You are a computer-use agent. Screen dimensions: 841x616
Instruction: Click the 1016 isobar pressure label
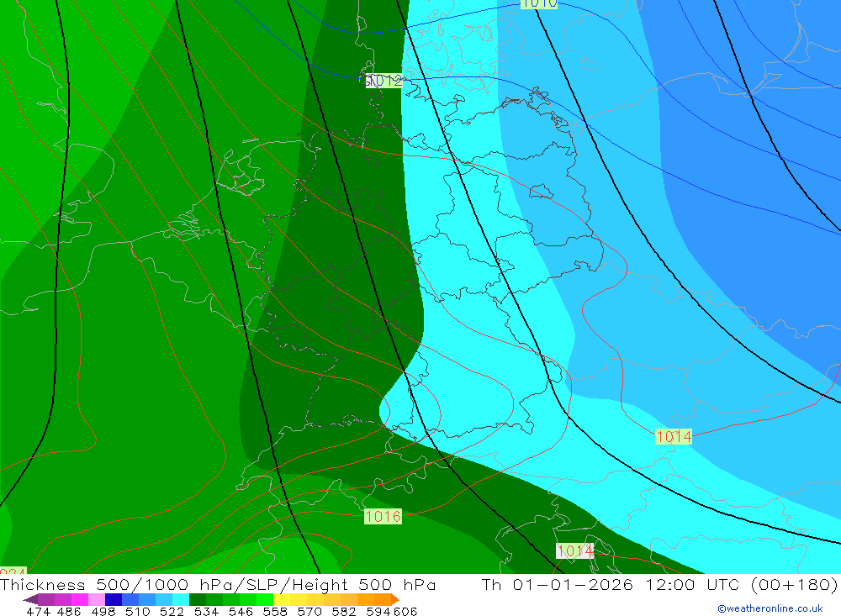click(x=383, y=516)
